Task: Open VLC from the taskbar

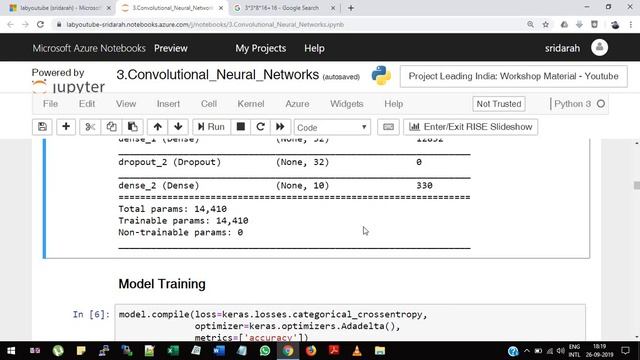Action: pos(357,351)
